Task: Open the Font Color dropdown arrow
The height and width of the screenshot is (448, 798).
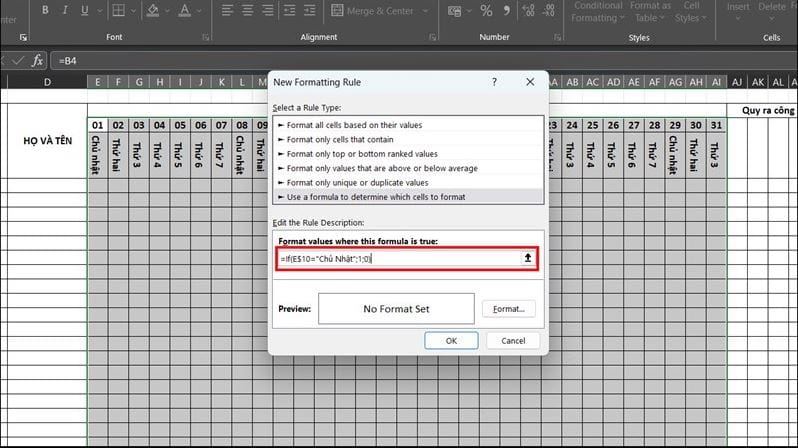Action: click(199, 10)
